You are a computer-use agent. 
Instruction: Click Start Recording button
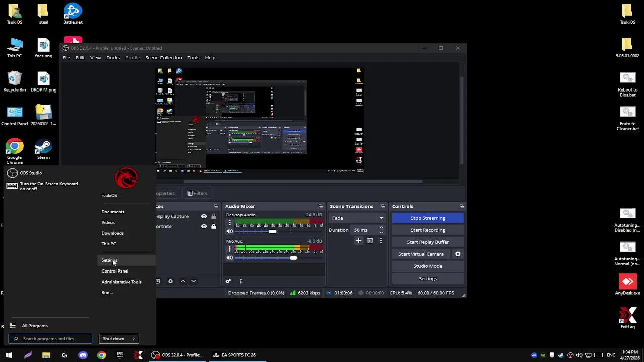[428, 230]
